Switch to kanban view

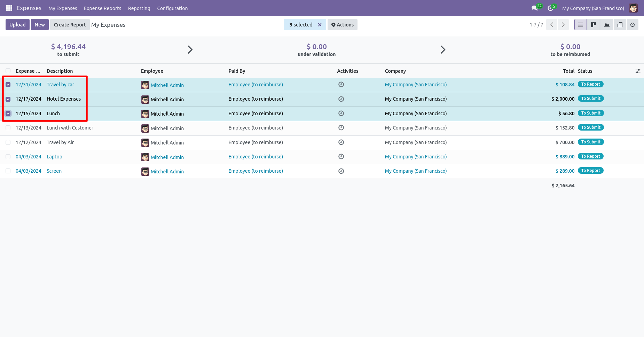click(x=594, y=25)
